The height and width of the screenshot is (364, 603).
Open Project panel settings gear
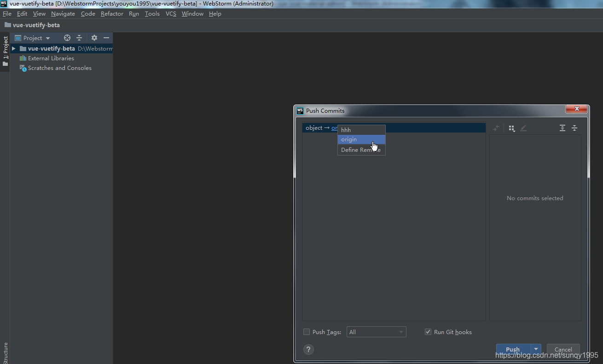tap(94, 38)
